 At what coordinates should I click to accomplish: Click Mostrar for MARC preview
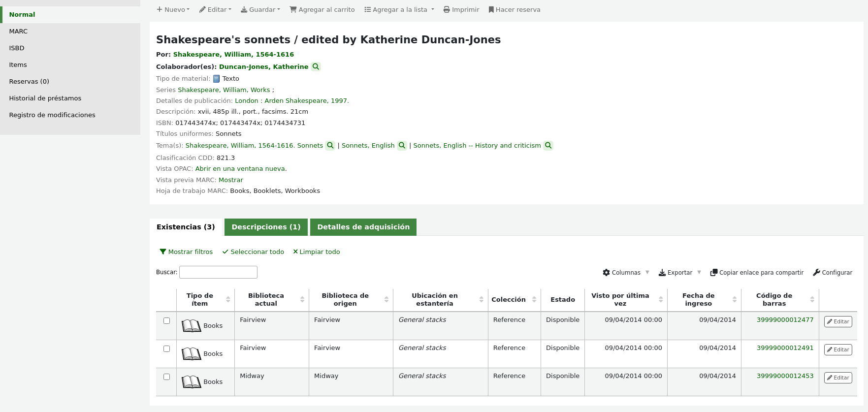[x=230, y=180]
